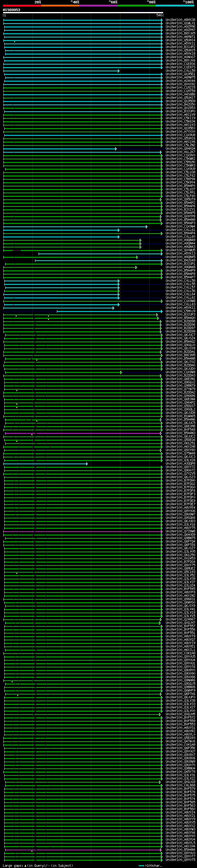Click the orange ~40% identity legend segment
This screenshot has height=868, width=197.
(x=60, y=6)
